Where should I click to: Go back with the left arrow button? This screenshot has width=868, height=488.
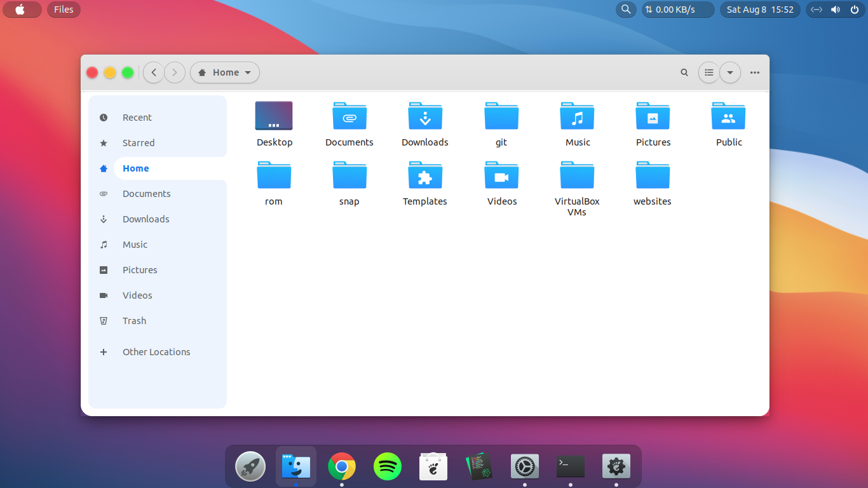click(154, 72)
